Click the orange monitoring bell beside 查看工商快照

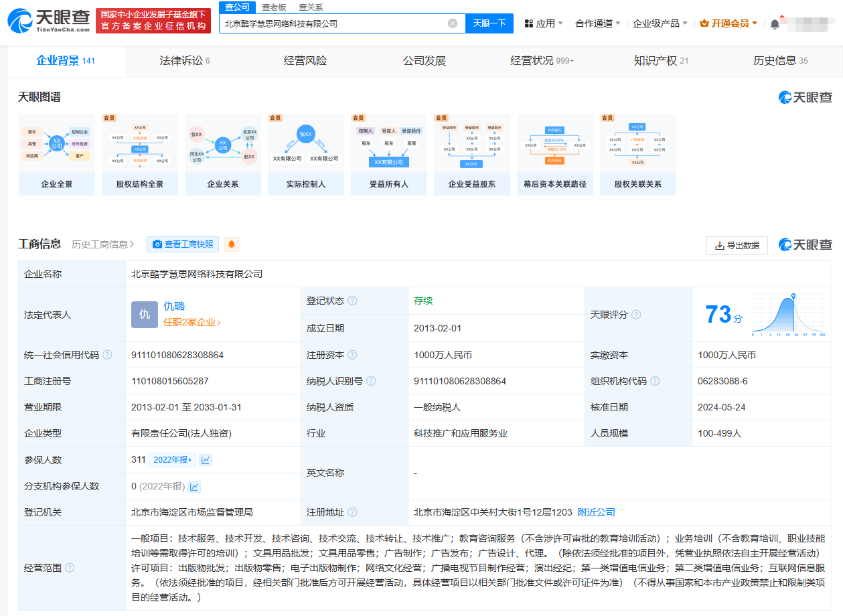coord(232,244)
